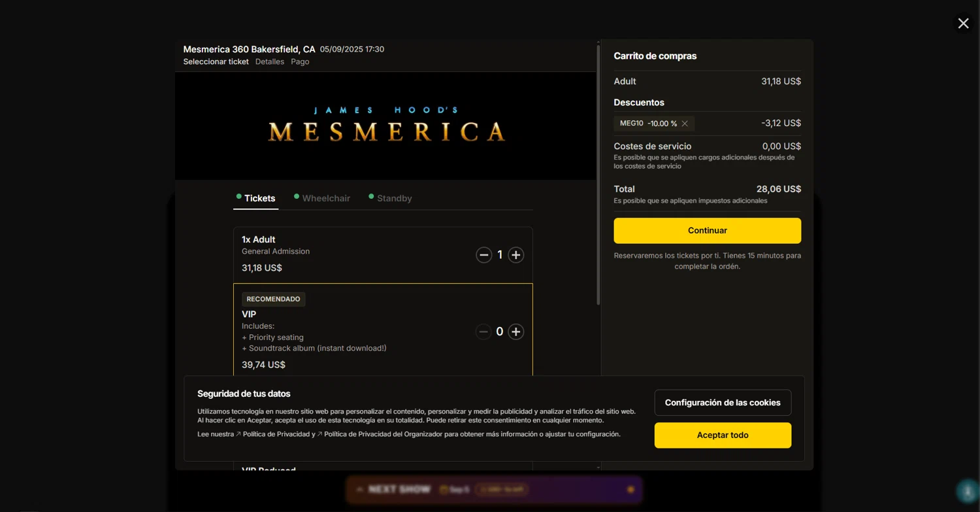Viewport: 980px width, 512px height.
Task: Click the round icon at the screen's bottom-right corner
Action: (x=968, y=491)
